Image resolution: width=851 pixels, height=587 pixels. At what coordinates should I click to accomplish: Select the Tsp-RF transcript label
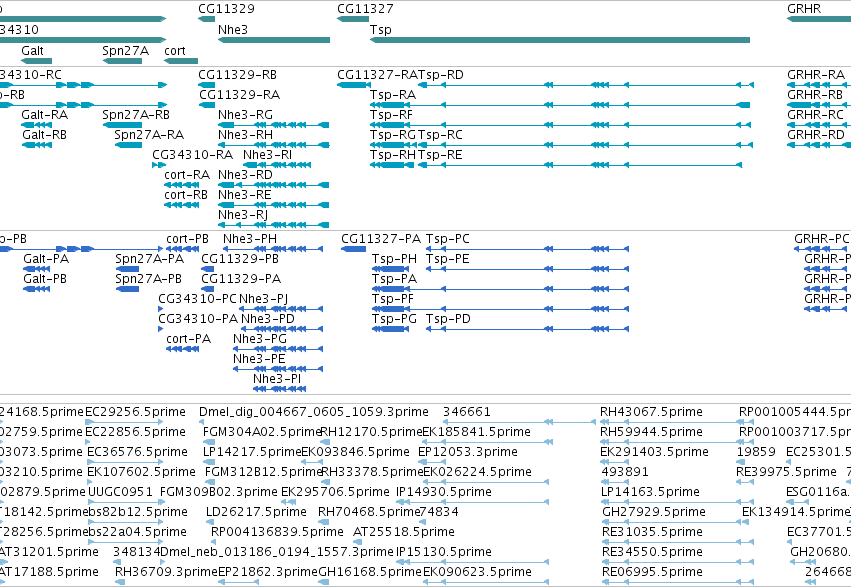click(x=391, y=115)
